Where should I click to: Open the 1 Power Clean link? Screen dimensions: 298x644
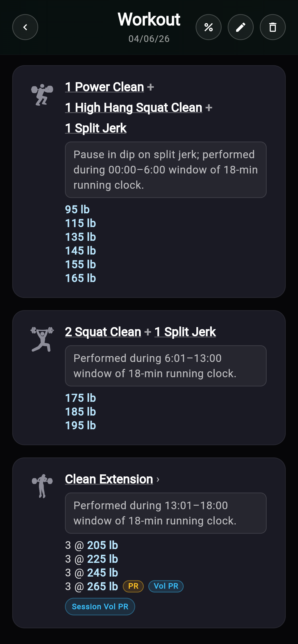click(104, 87)
